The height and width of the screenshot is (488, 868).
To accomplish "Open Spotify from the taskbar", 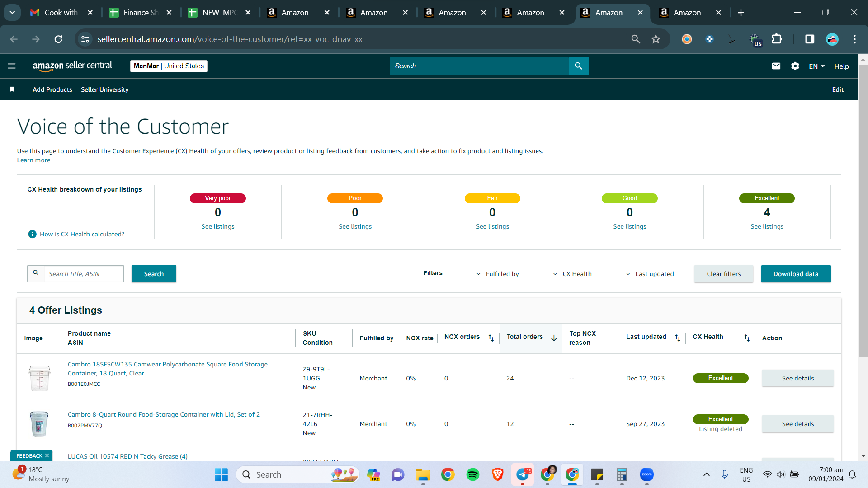I will tap(472, 474).
